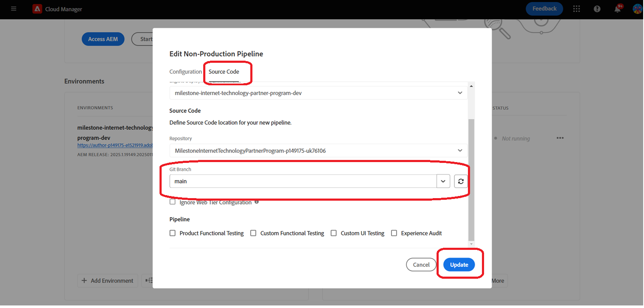Check Custom Functional Testing
This screenshot has width=644, height=308.
pos(253,233)
